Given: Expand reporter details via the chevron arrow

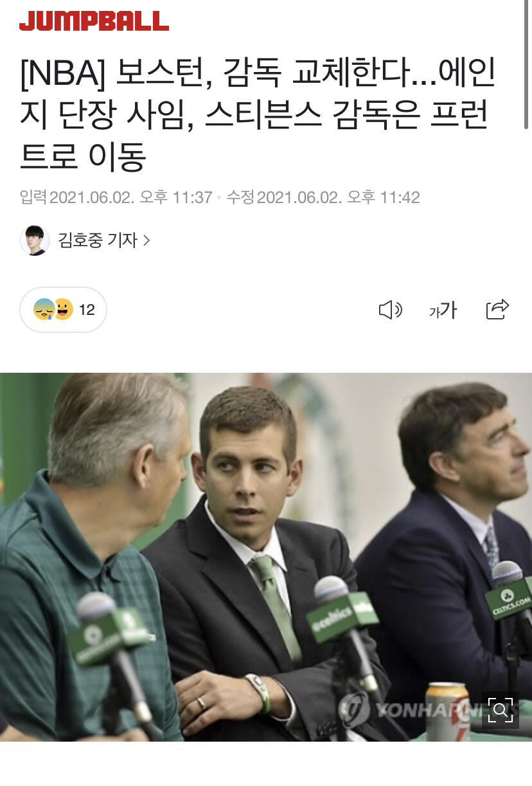Looking at the screenshot, I should click(x=146, y=240).
